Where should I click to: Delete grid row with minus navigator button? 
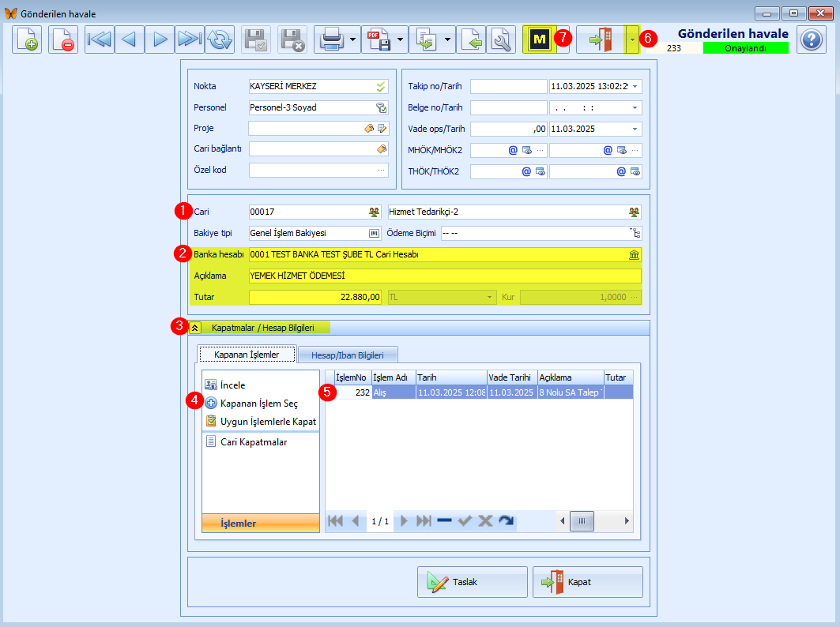pos(444,521)
